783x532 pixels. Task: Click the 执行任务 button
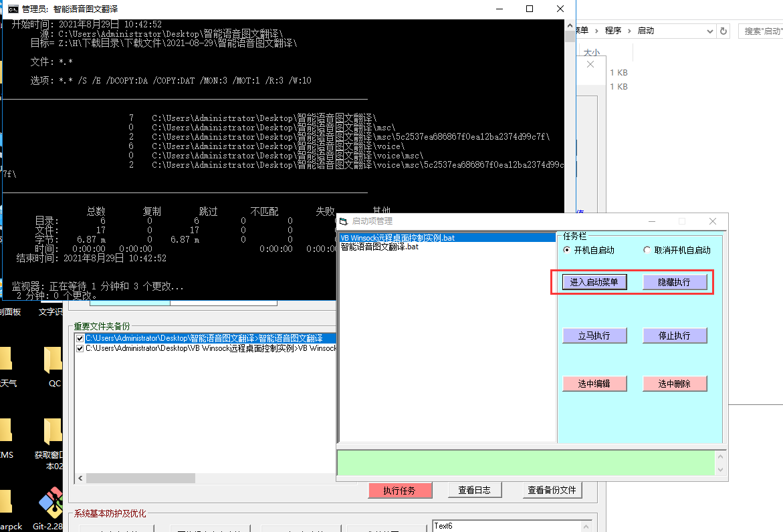[400, 490]
